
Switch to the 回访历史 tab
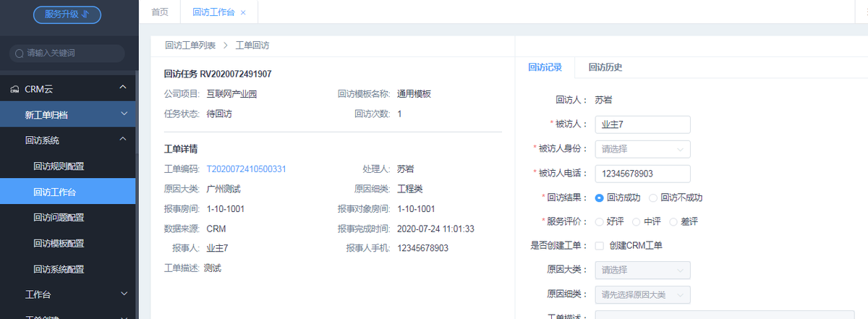(x=605, y=67)
